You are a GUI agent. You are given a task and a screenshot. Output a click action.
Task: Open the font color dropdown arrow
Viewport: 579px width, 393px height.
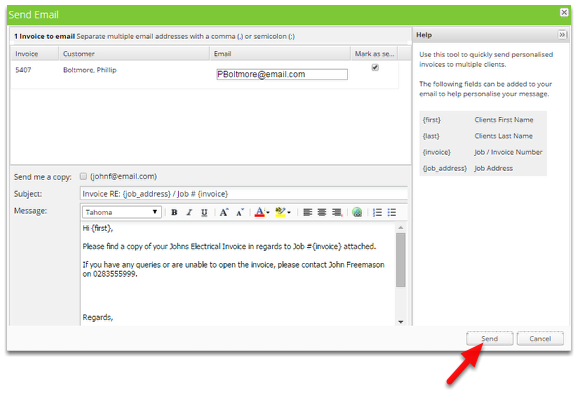(x=268, y=212)
